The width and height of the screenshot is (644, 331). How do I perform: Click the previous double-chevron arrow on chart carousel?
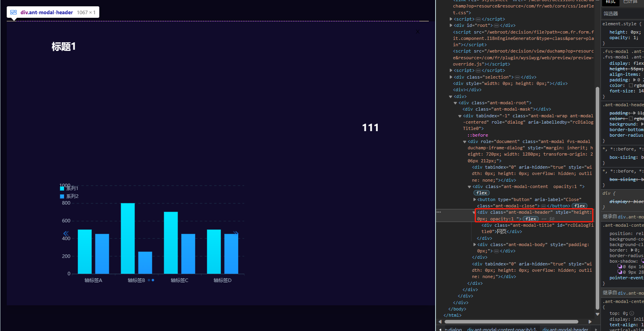(x=66, y=233)
